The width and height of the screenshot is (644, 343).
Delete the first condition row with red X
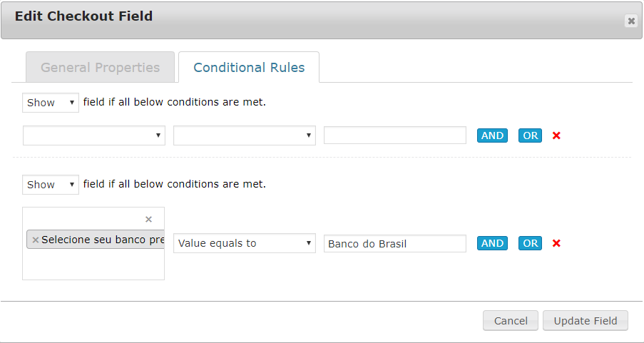pos(556,135)
